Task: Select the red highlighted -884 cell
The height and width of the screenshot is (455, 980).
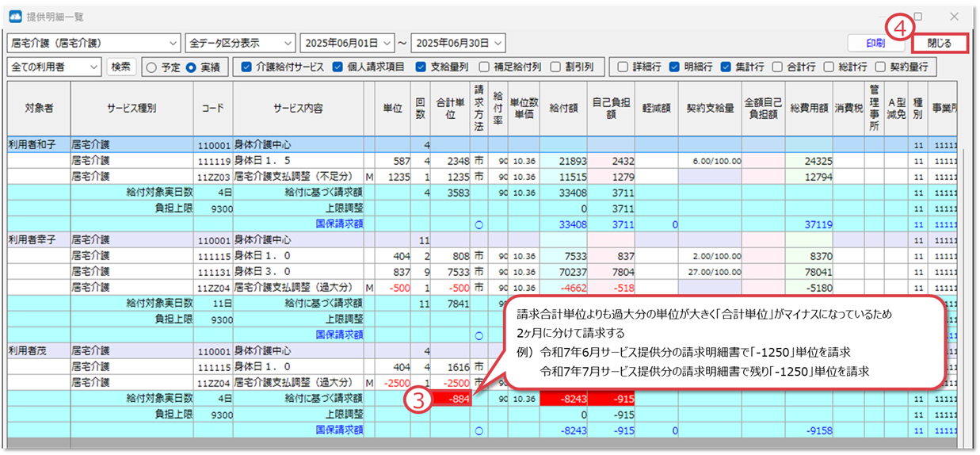Action: click(451, 399)
